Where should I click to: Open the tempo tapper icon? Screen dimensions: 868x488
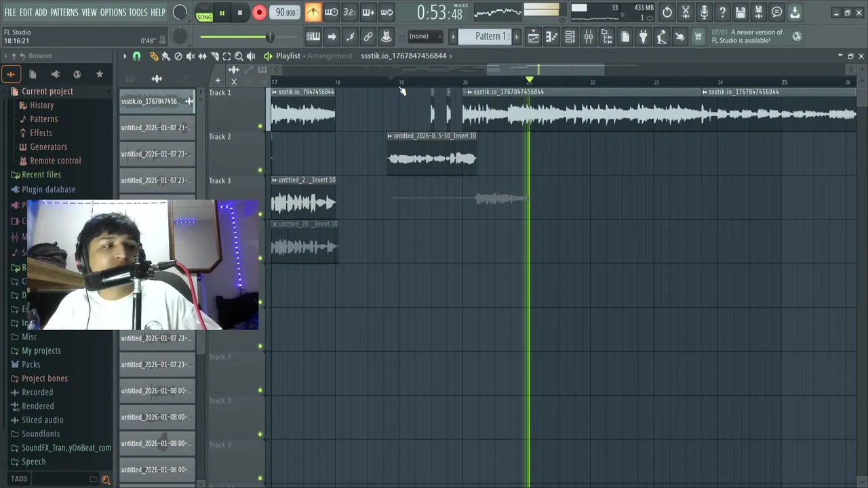click(662, 37)
